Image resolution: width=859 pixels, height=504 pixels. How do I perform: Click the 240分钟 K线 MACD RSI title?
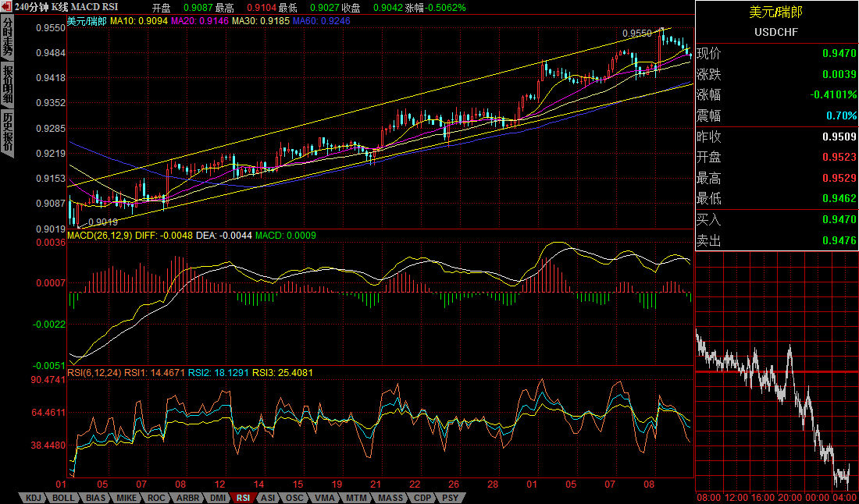(66, 8)
